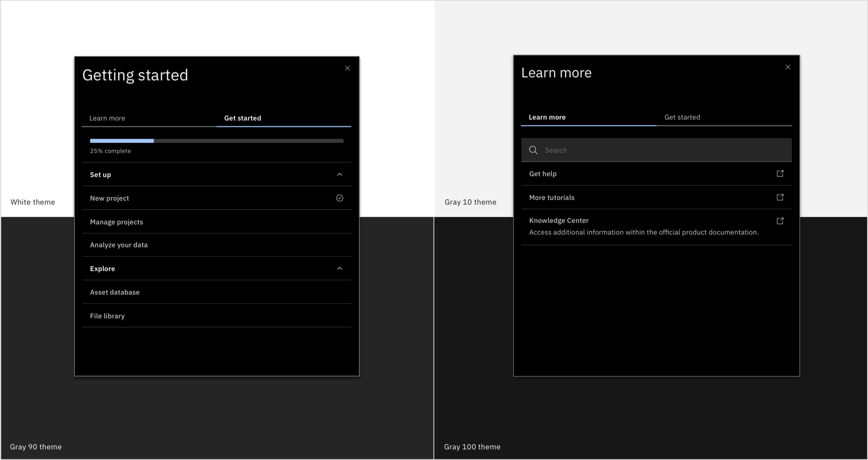
Task: Collapse the Explore section chevron
Action: [339, 268]
